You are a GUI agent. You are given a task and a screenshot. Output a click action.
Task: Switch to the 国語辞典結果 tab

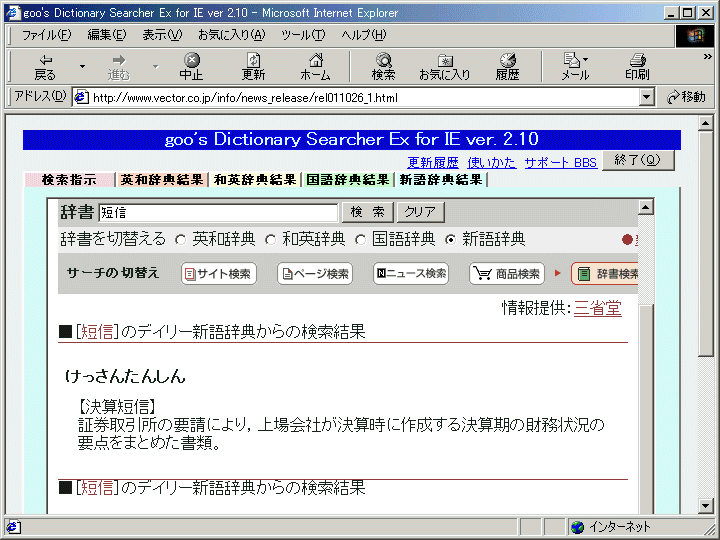click(x=348, y=180)
